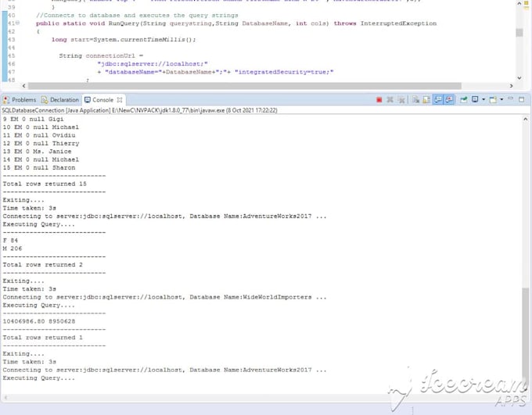Click line number 43 in the gutter
This screenshot has height=415, width=532.
click(11, 40)
